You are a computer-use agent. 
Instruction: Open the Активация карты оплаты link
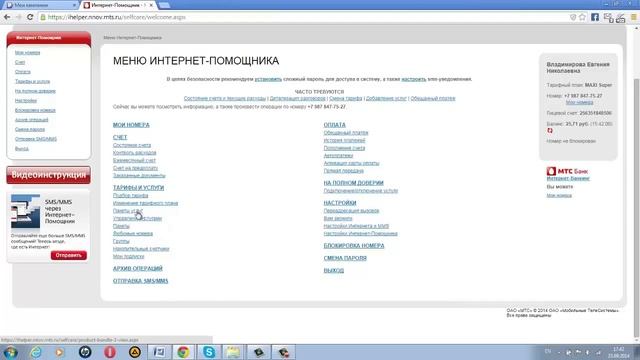pyautogui.click(x=351, y=163)
